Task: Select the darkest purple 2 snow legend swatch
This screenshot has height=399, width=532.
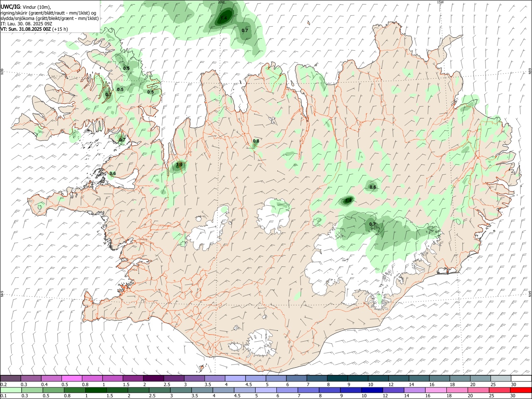Action: 153,379
